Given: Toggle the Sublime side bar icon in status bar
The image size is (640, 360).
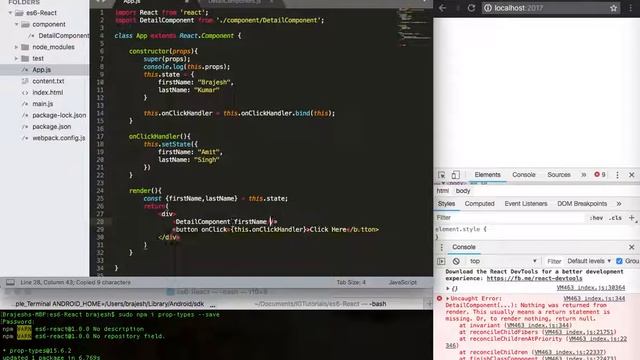Looking at the screenshot, I should 10,282.
